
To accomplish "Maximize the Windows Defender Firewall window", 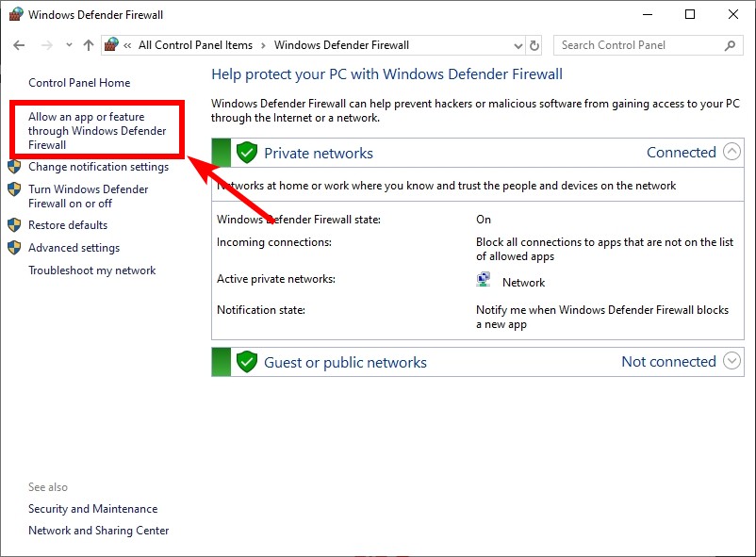I will click(690, 14).
